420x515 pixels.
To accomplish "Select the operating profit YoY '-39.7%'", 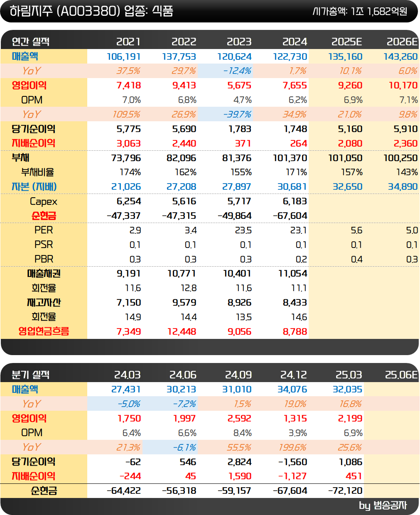I will coord(237,115).
